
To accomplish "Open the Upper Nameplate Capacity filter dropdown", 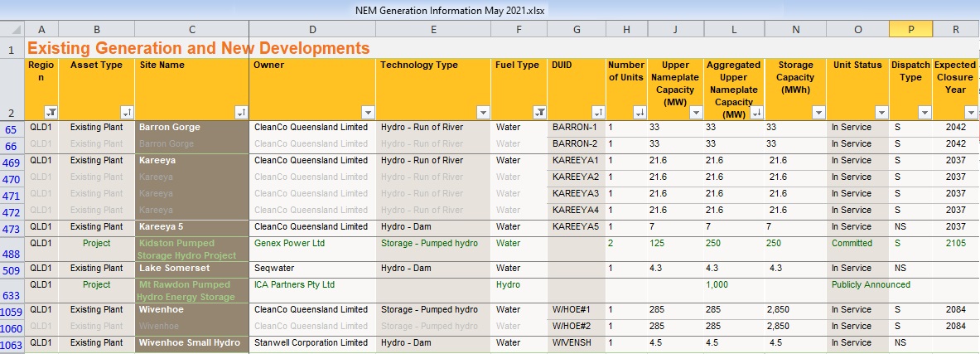I will pos(696,113).
